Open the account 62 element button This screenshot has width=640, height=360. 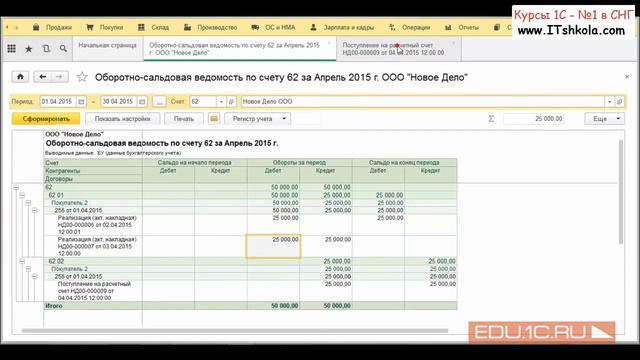click(x=231, y=102)
